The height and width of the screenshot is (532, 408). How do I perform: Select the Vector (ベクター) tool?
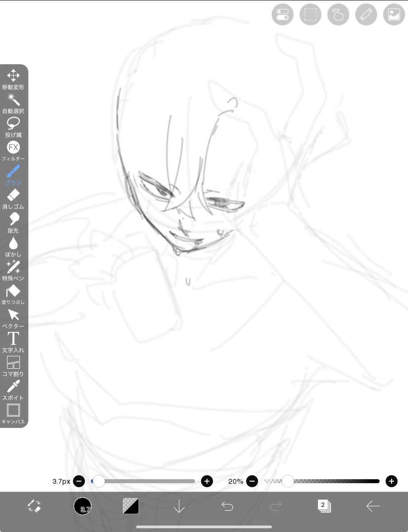pos(13,319)
